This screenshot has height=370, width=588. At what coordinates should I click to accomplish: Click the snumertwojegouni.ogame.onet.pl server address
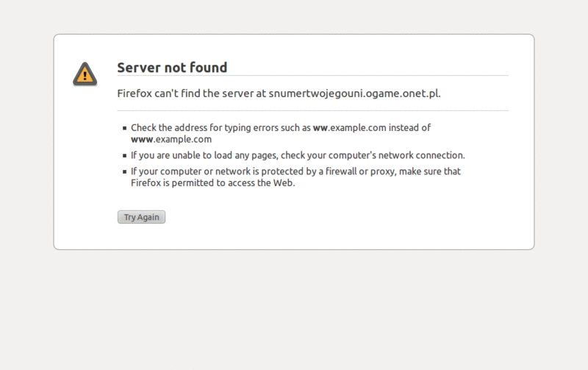click(x=354, y=93)
